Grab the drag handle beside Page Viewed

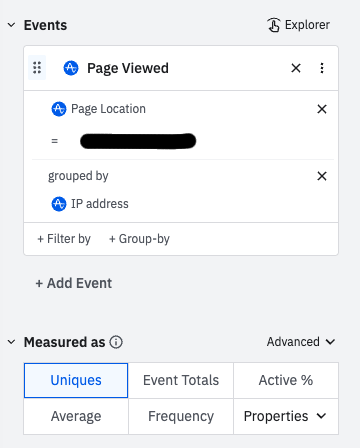[x=37, y=68]
